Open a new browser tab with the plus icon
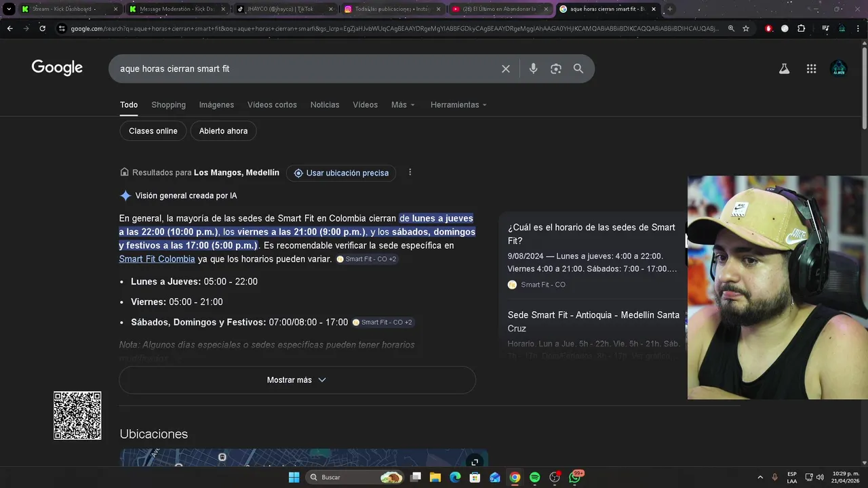The image size is (868, 488). pyautogui.click(x=670, y=9)
